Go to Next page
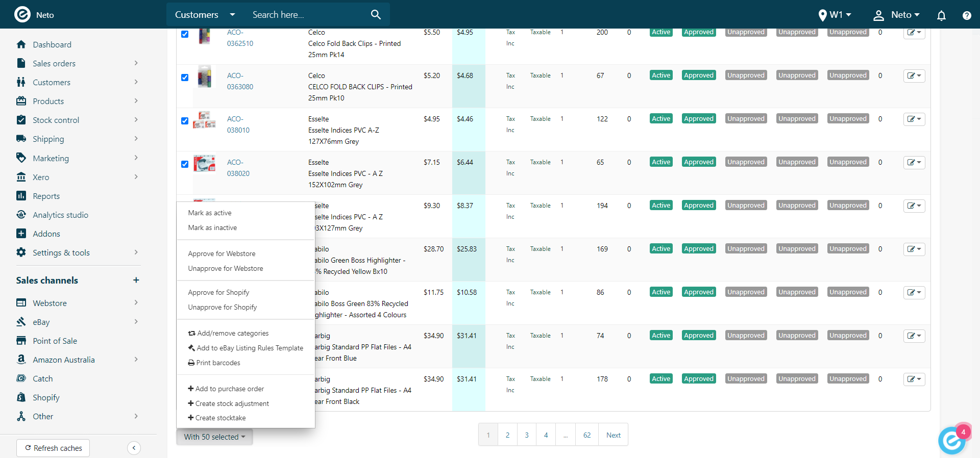The height and width of the screenshot is (458, 980). click(x=614, y=435)
